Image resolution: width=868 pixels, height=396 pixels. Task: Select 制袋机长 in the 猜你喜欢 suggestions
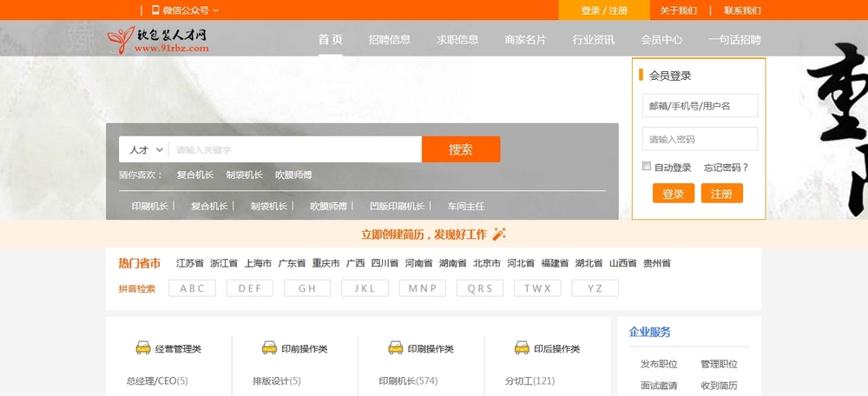(244, 175)
